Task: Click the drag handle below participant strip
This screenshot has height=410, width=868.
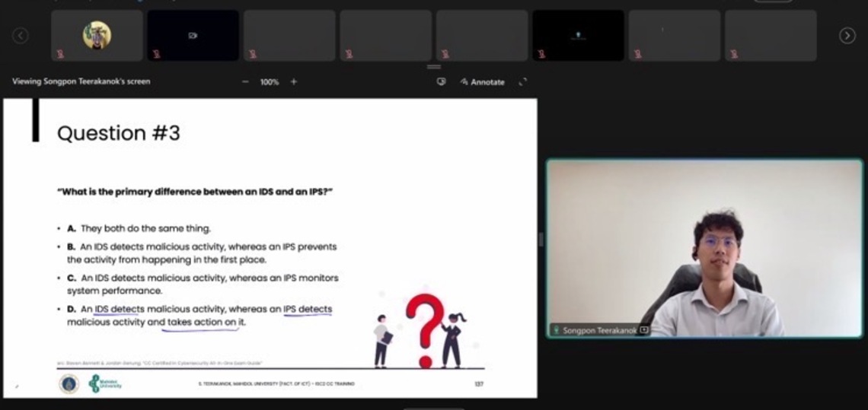Action: tap(434, 67)
